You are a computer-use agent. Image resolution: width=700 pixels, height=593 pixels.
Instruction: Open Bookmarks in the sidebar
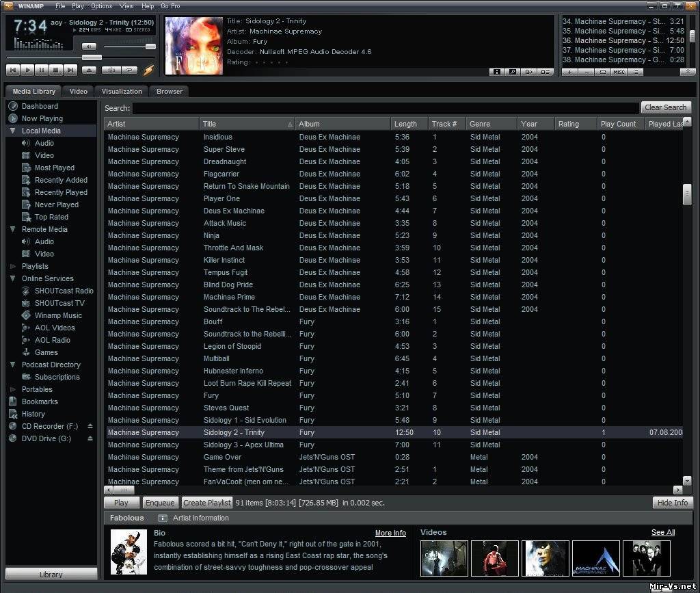(40, 401)
